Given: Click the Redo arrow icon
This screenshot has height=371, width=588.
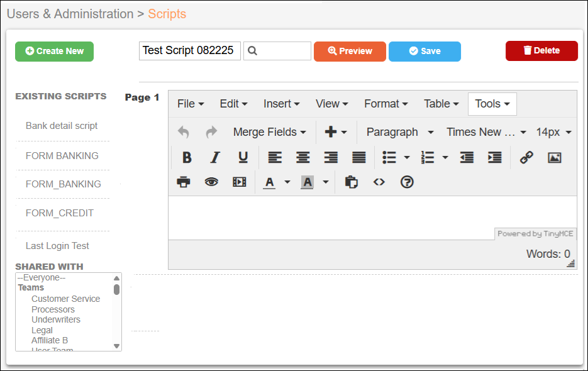Looking at the screenshot, I should [x=211, y=132].
